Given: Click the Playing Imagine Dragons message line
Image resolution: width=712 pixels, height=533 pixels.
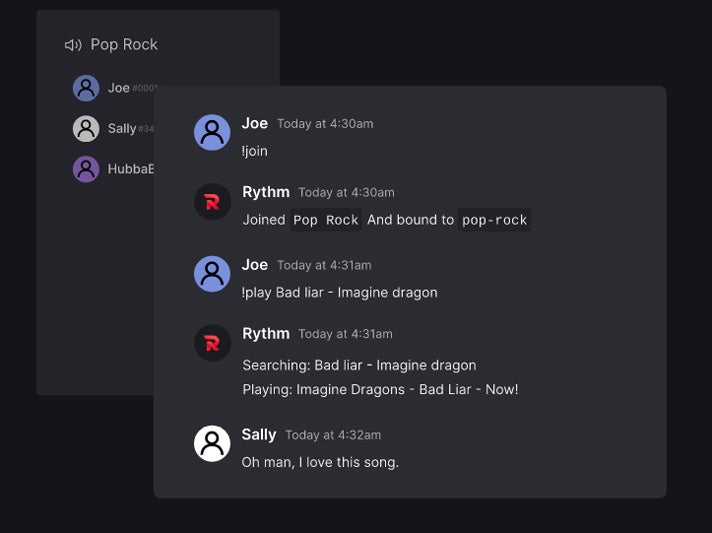Looking at the screenshot, I should tap(380, 389).
